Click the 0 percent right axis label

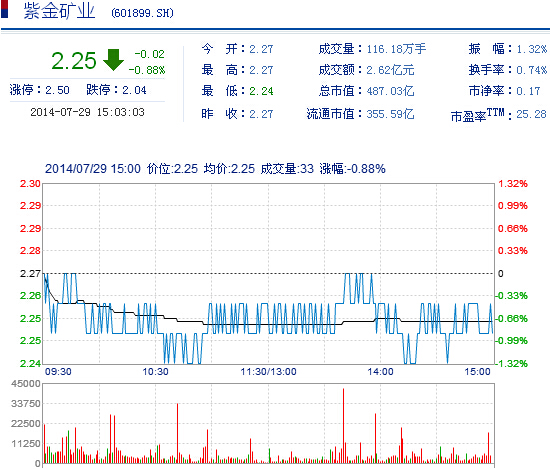coord(501,274)
